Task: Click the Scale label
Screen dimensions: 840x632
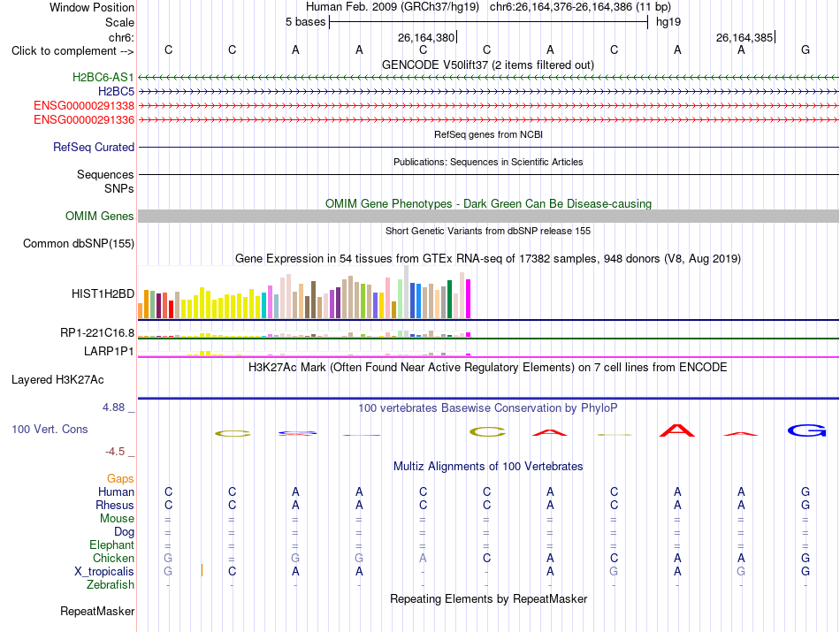Action: click(x=119, y=22)
